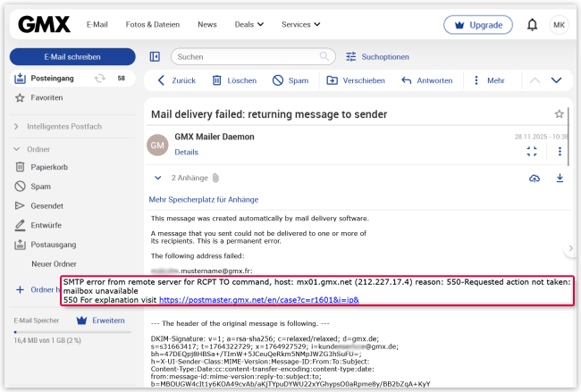Click the E-Mail Speicher usage bar
Screen dimensions: 581x392
pyautogui.click(x=72, y=332)
